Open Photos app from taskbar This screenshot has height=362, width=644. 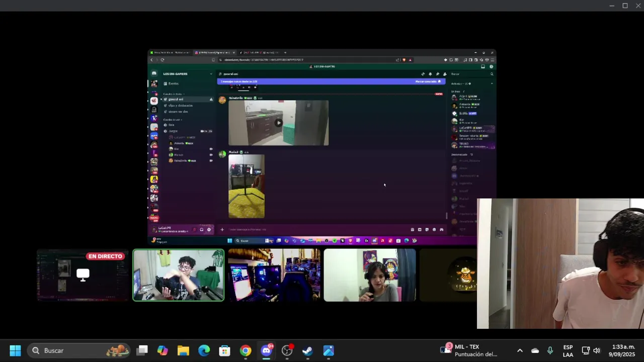pos(328,350)
